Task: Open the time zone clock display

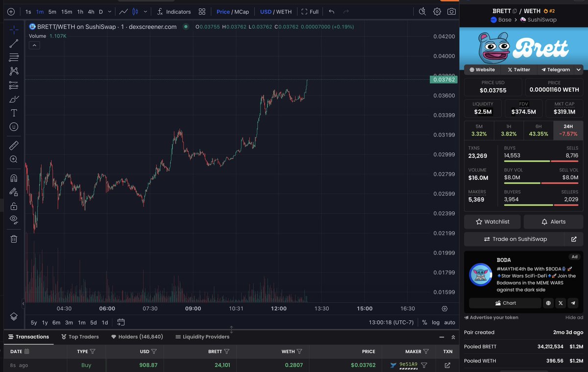Action: [391, 322]
